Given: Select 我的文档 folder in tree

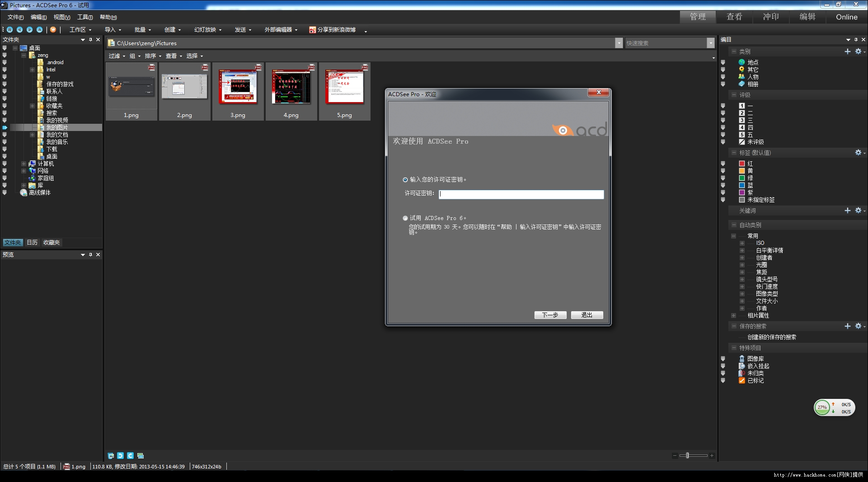Looking at the screenshot, I should [57, 135].
